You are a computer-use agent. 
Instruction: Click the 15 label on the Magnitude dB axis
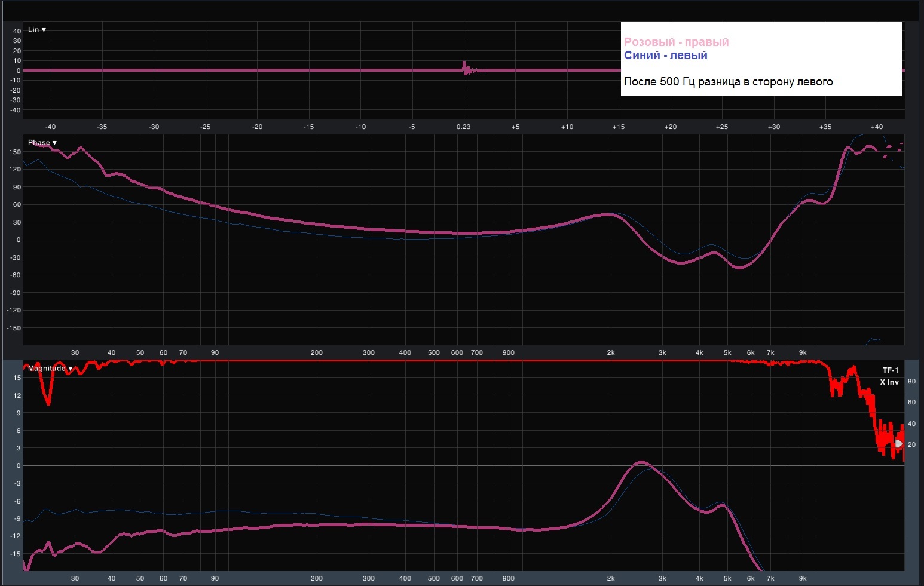pyautogui.click(x=17, y=378)
